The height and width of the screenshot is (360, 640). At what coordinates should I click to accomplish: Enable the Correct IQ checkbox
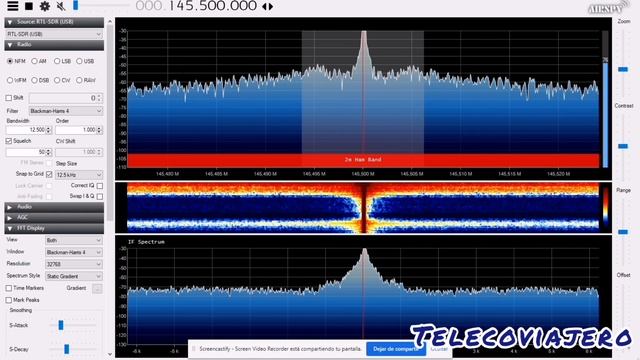pos(100,186)
